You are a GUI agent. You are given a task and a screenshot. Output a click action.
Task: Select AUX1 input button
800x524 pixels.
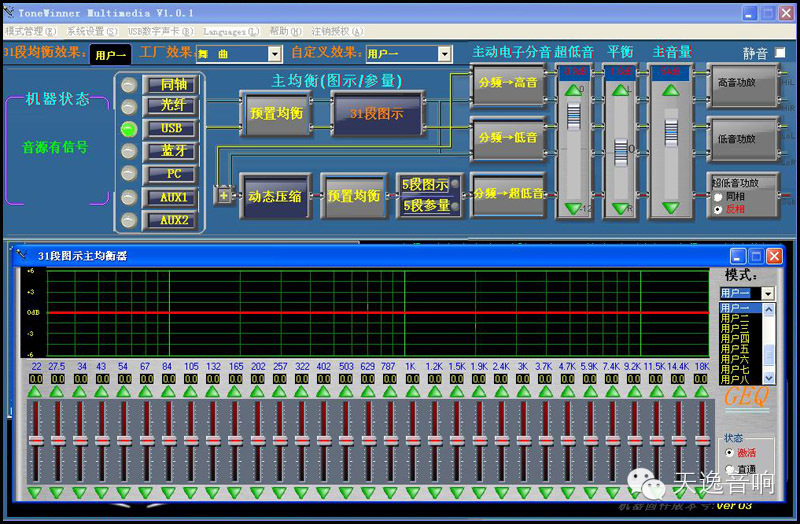pyautogui.click(x=171, y=197)
